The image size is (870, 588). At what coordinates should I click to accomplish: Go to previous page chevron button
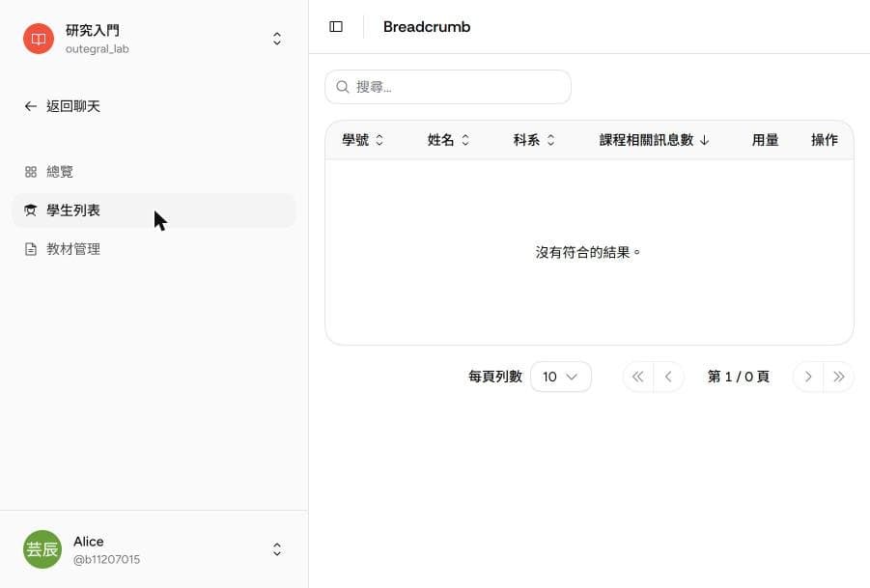click(668, 377)
